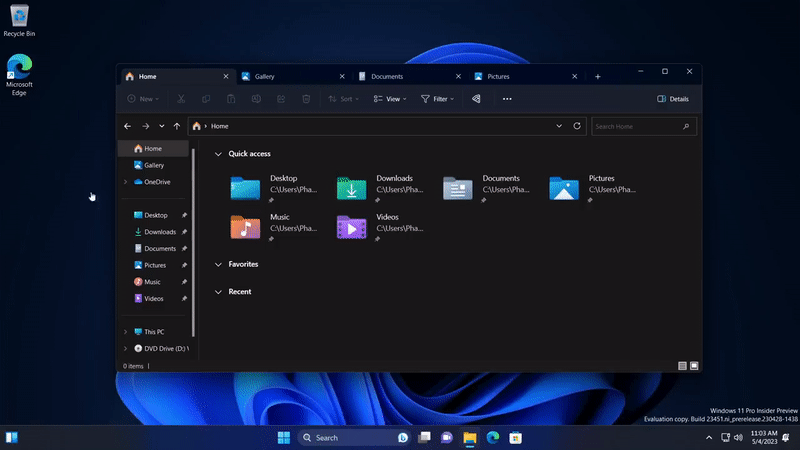Open the Videos folder icon
The image size is (800, 450).
351,227
